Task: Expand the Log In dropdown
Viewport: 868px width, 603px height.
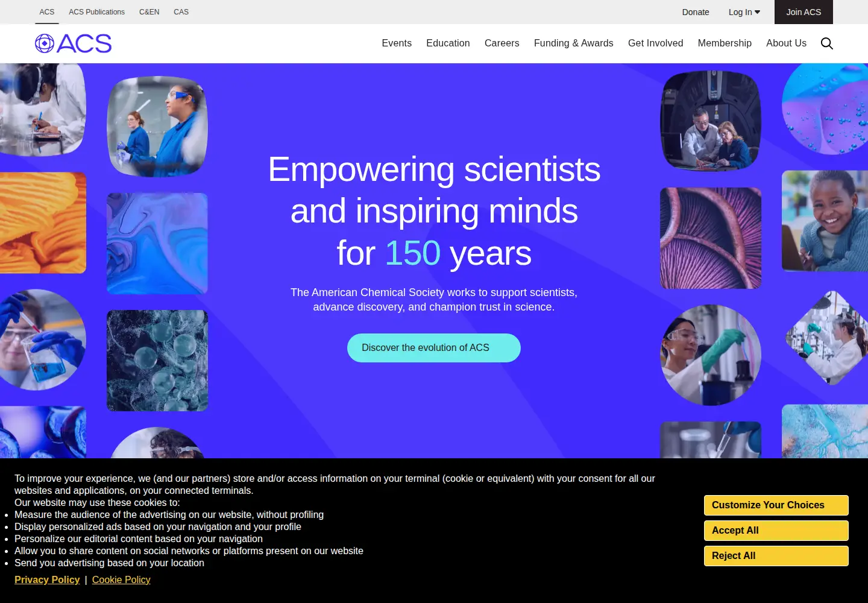Action: click(x=744, y=12)
